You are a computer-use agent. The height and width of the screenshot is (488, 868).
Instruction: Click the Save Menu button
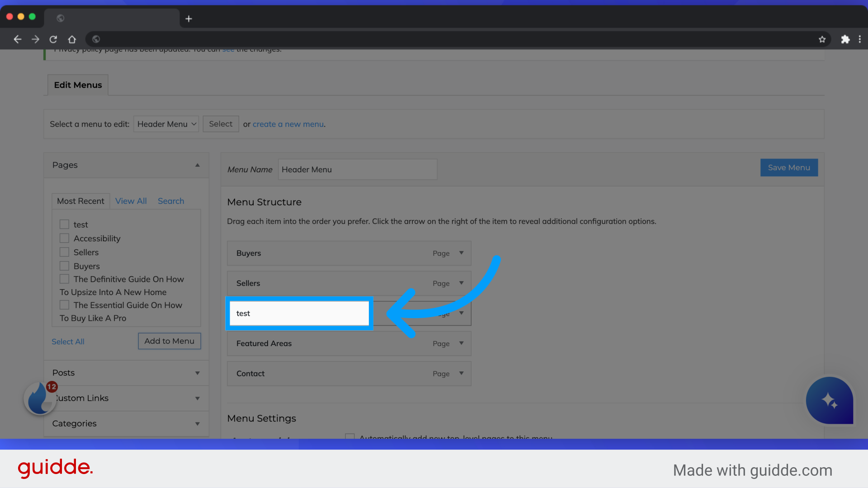click(x=788, y=168)
